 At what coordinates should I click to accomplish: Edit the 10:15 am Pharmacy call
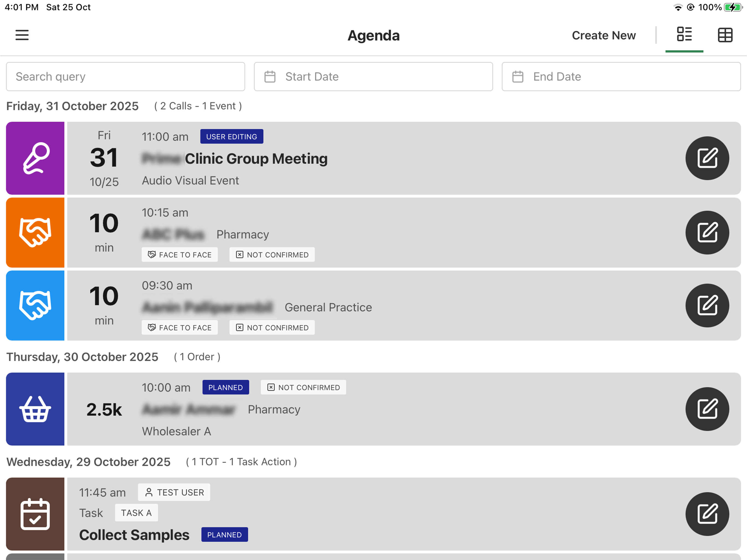tap(707, 232)
